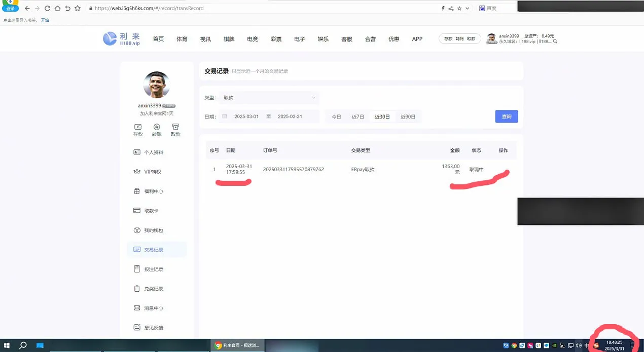Click the 取款 withdraw icon in the sidebar

click(x=175, y=127)
